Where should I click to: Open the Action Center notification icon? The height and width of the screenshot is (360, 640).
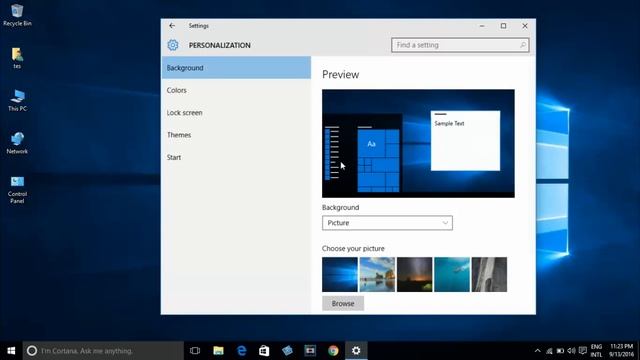[x=583, y=351]
